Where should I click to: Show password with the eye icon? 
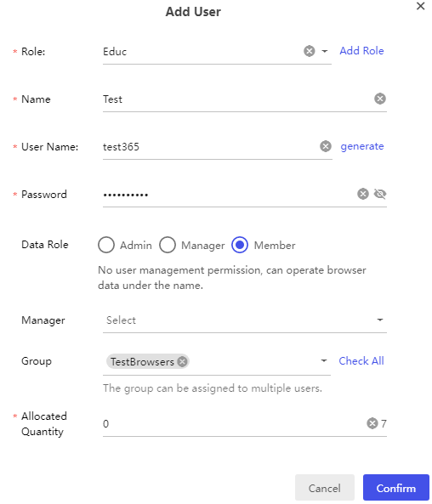pyautogui.click(x=380, y=194)
